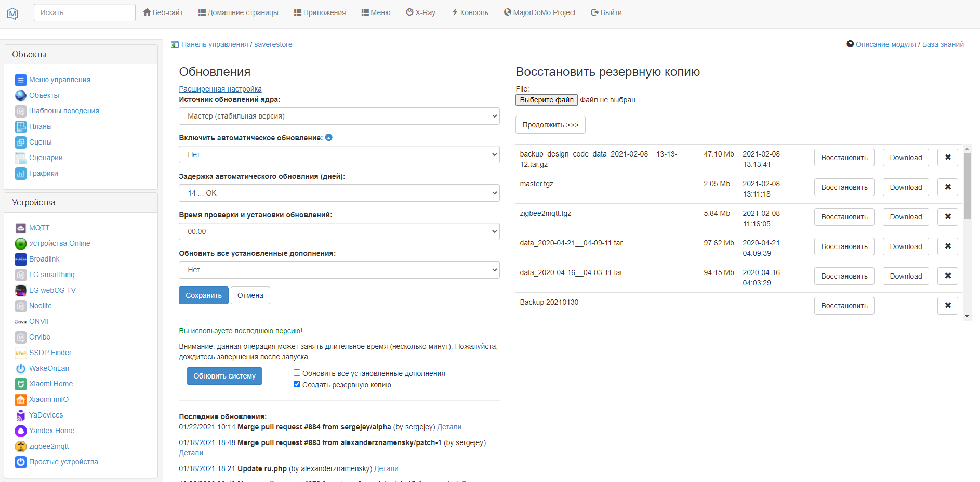
Task: Click the search input field
Action: 84,12
